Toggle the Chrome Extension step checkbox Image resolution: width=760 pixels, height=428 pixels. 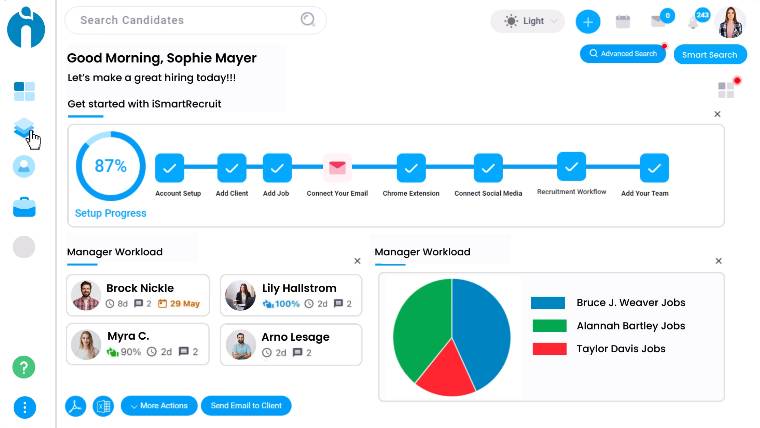click(411, 168)
